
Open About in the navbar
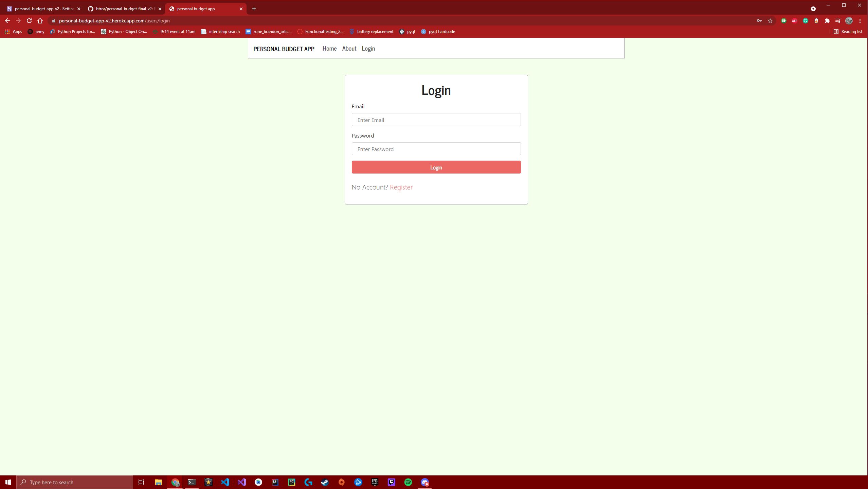click(349, 49)
